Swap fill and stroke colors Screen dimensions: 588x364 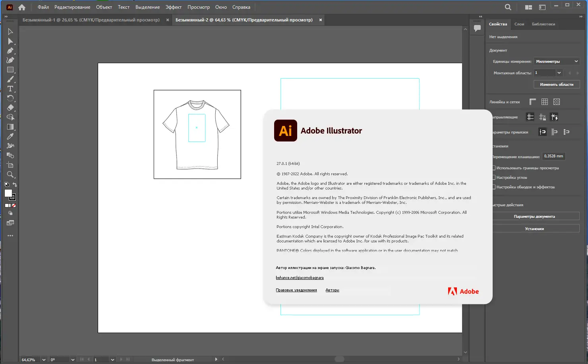click(15, 185)
